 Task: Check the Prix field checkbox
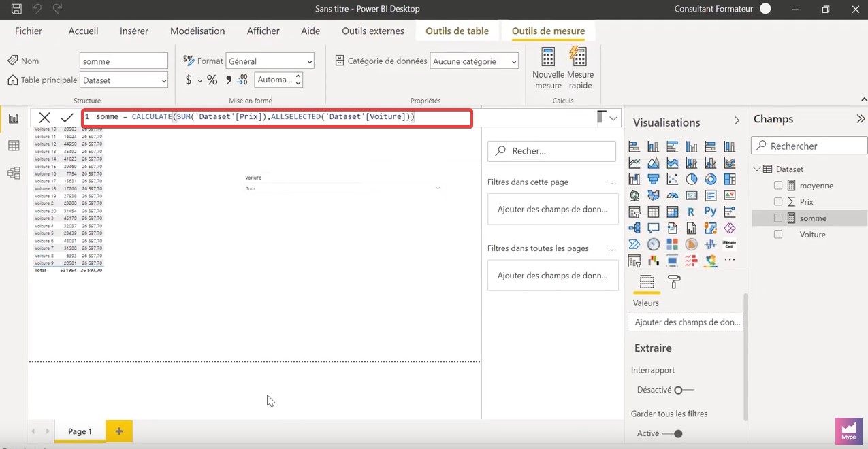pyautogui.click(x=778, y=201)
